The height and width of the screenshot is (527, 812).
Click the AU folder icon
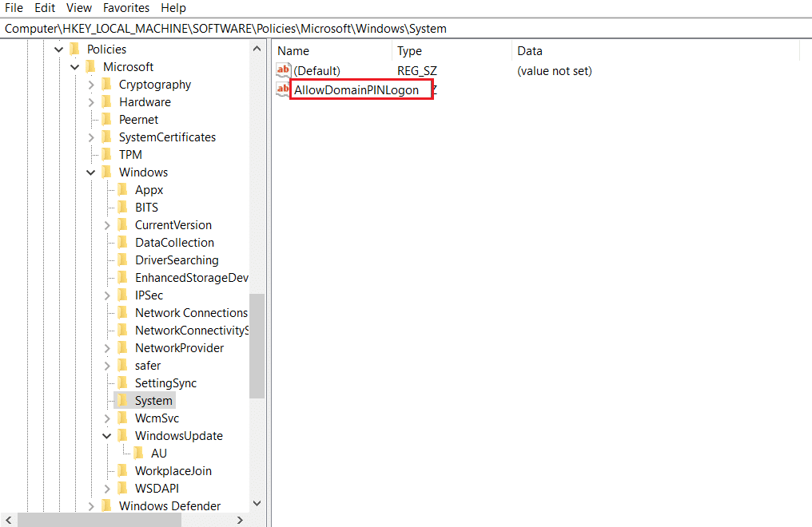139,454
